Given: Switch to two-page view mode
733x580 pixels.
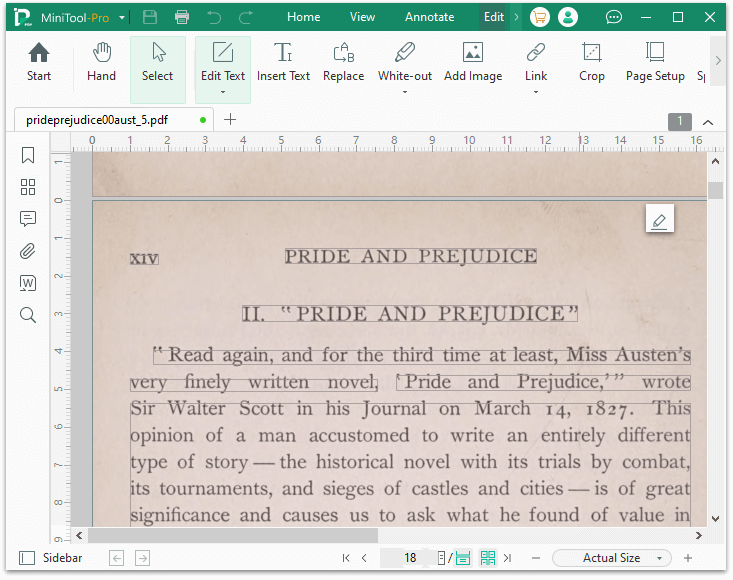Looking at the screenshot, I should coord(488,558).
